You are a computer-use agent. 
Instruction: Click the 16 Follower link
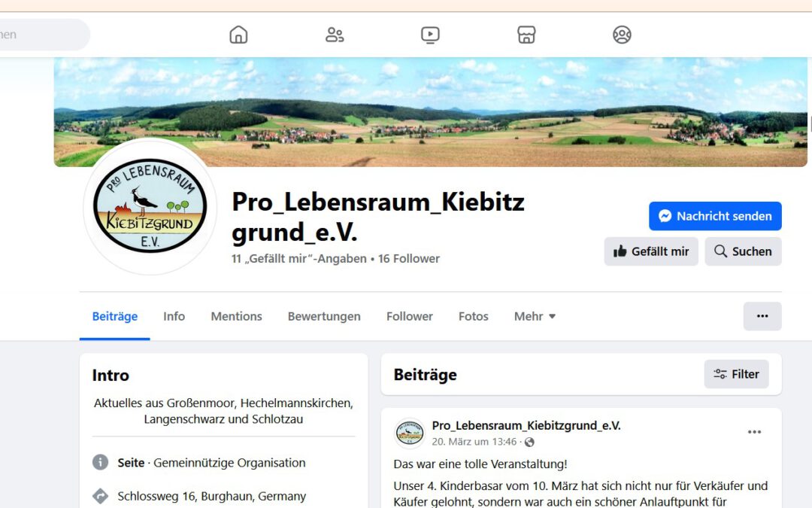[408, 259]
